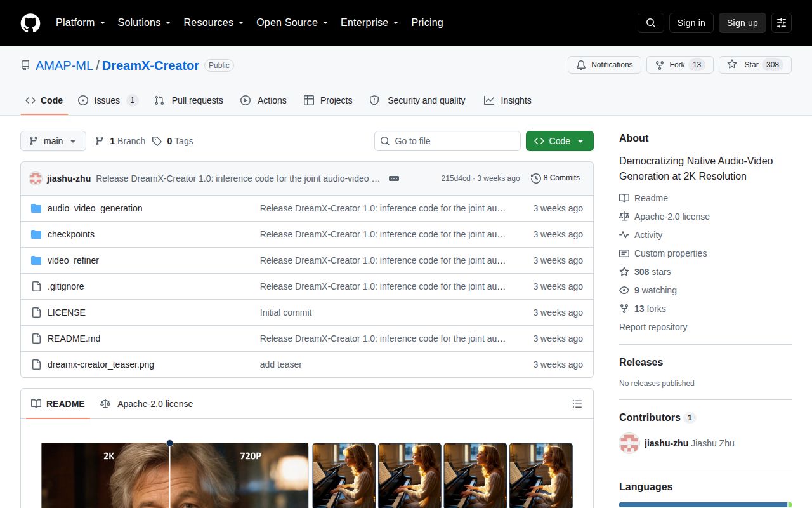Expand the Open Source menu
Viewport: 812px width, 508px height.
point(292,23)
